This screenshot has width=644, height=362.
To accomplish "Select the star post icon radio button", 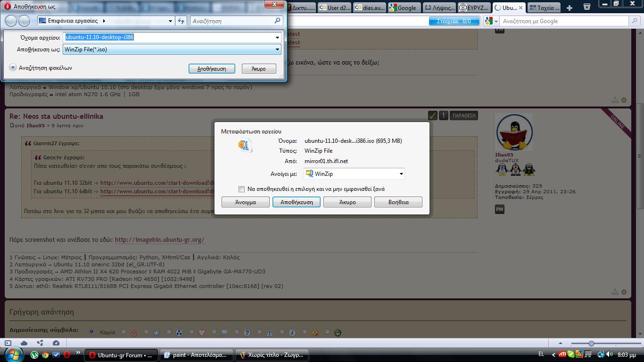I will tap(146, 332).
